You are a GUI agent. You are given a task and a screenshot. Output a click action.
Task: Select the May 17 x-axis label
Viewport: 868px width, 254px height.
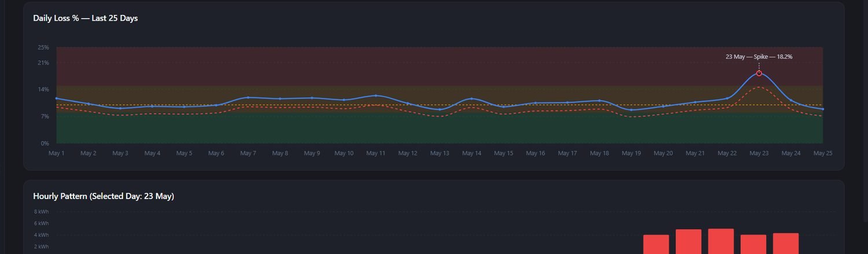click(567, 153)
